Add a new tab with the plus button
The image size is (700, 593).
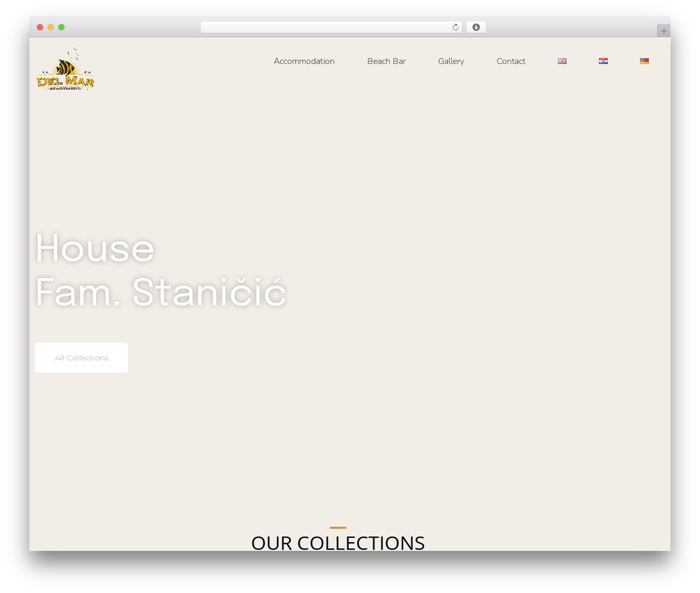pos(663,31)
